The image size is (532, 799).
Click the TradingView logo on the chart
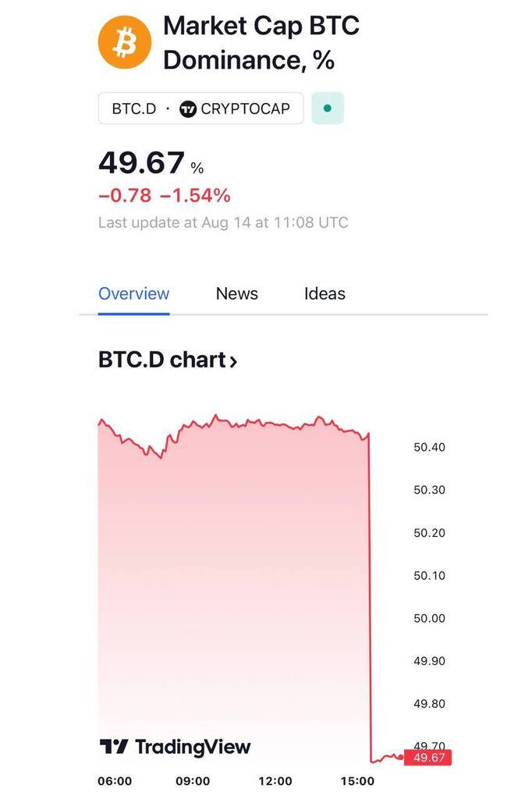[175, 747]
